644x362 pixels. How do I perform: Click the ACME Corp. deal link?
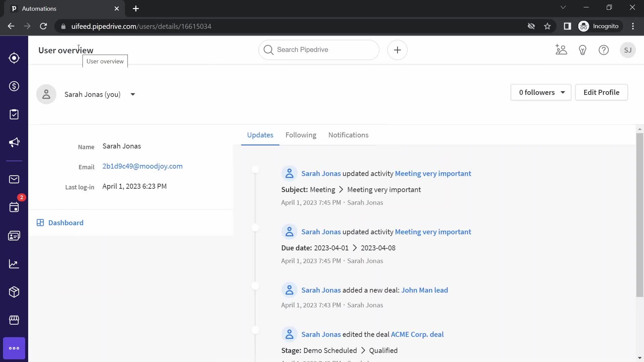pyautogui.click(x=417, y=335)
